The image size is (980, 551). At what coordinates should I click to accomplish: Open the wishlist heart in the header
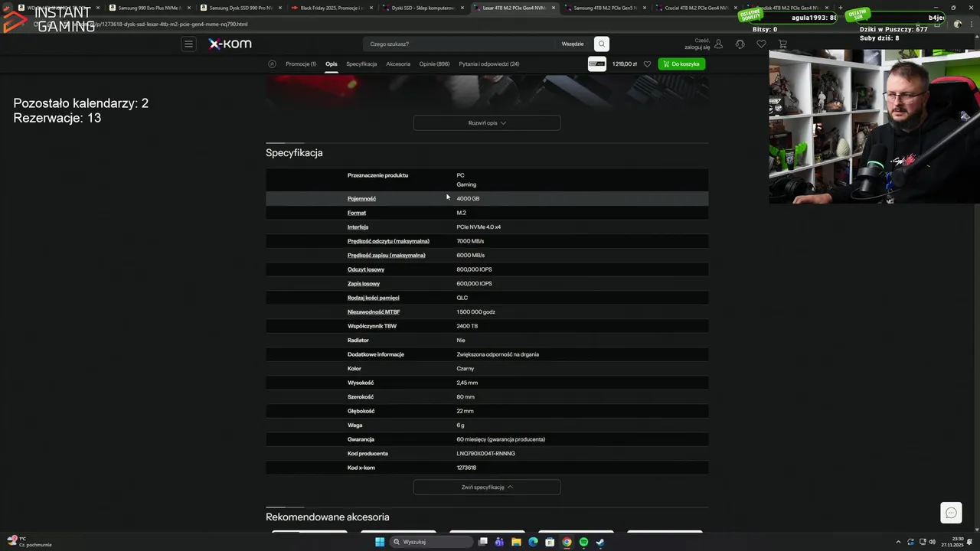761,44
